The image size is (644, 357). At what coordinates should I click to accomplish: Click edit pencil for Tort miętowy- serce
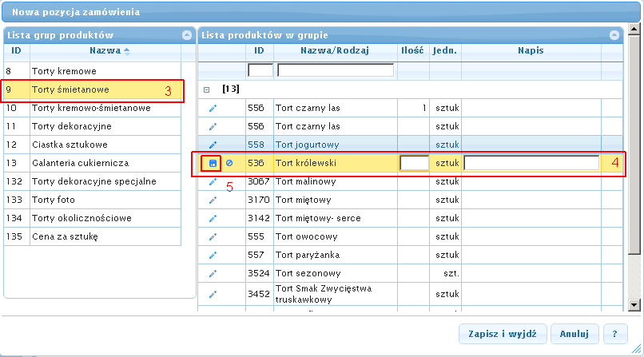[213, 218]
